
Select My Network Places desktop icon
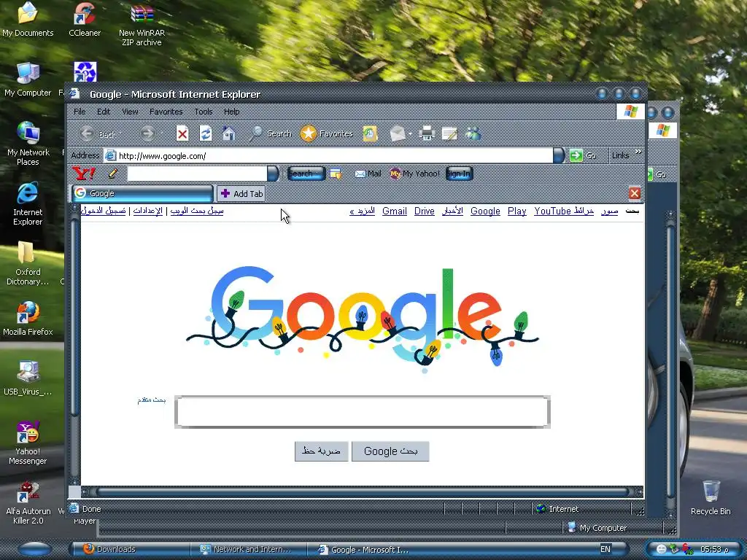(28, 144)
